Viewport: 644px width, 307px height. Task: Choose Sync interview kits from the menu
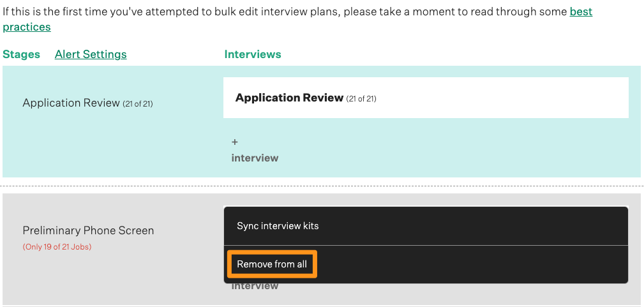pyautogui.click(x=278, y=226)
